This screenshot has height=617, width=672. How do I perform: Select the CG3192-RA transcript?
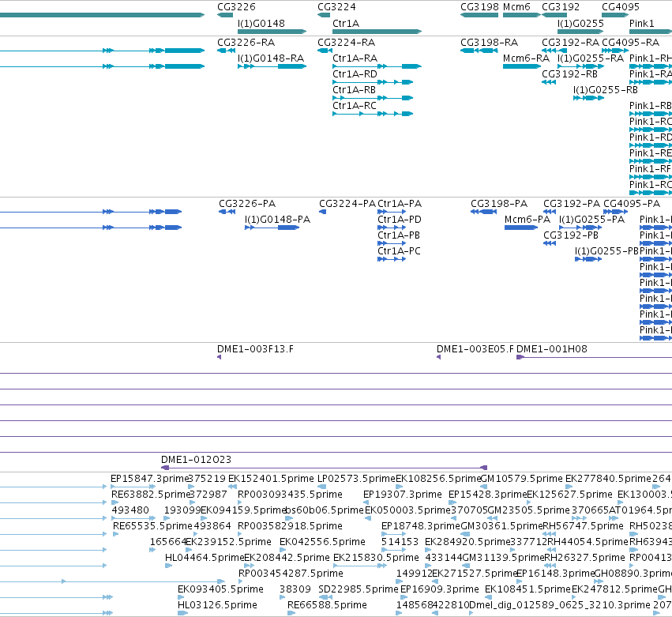[x=554, y=51]
